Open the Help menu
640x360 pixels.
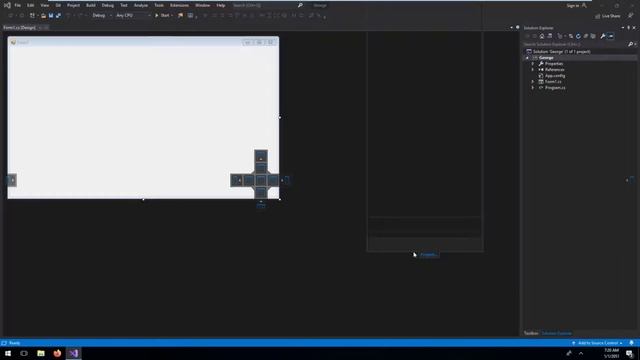221,5
